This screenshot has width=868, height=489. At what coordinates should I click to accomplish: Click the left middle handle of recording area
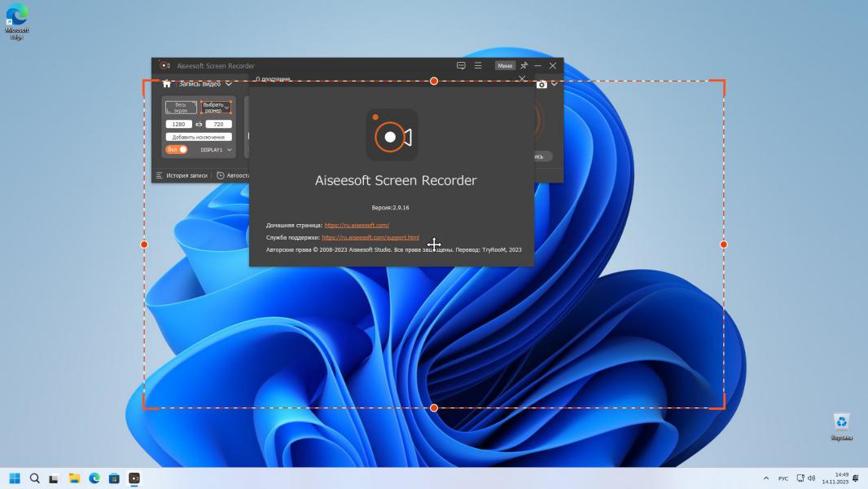tap(144, 244)
